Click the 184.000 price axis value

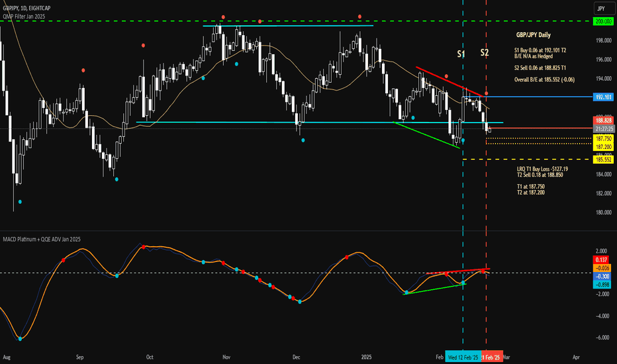pyautogui.click(x=604, y=174)
